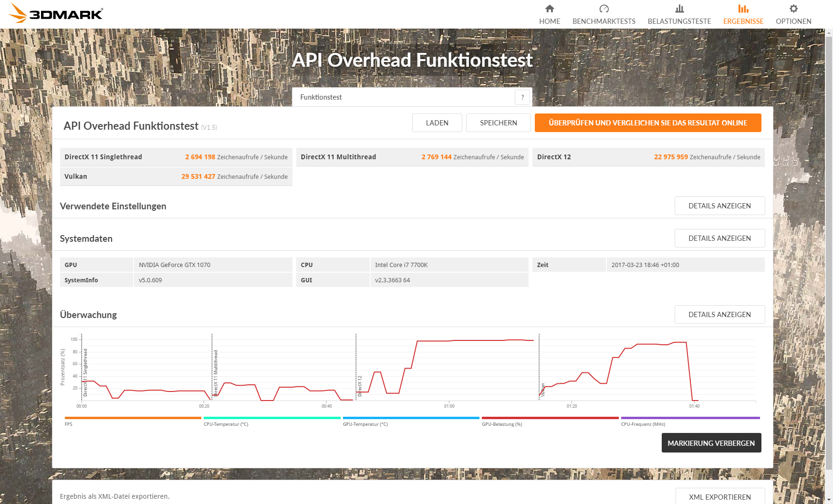The width and height of the screenshot is (833, 504).
Task: Click the GPU value NVIDIA GeForce GTX 1070
Action: [x=175, y=265]
